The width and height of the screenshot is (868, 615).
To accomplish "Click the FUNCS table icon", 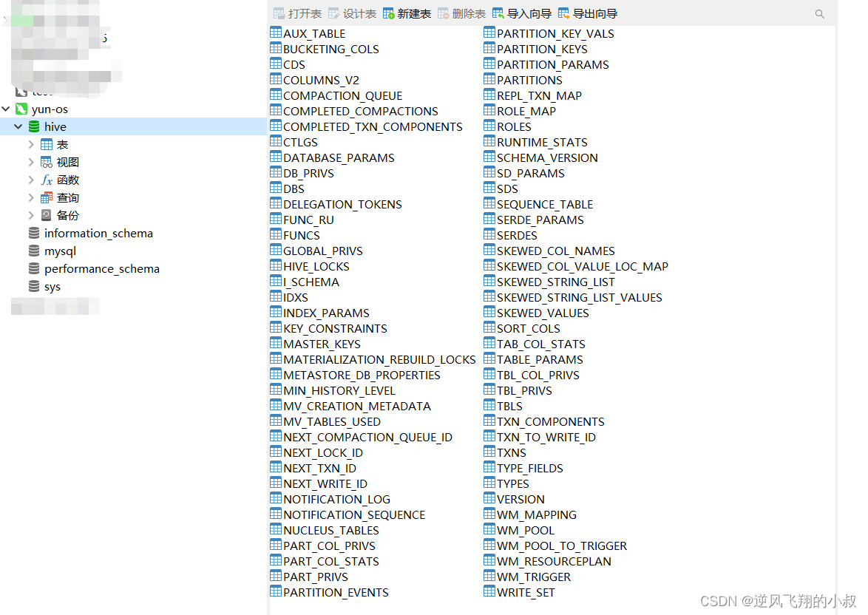I will click(x=276, y=234).
